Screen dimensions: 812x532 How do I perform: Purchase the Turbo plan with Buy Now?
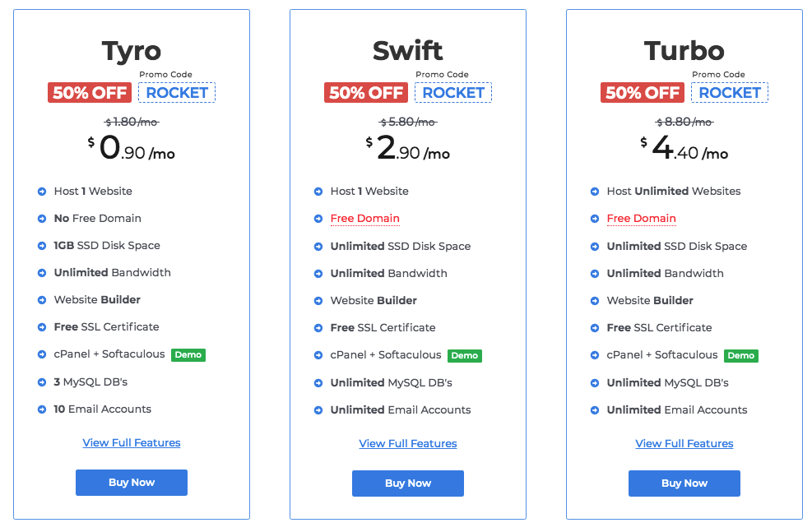point(684,483)
